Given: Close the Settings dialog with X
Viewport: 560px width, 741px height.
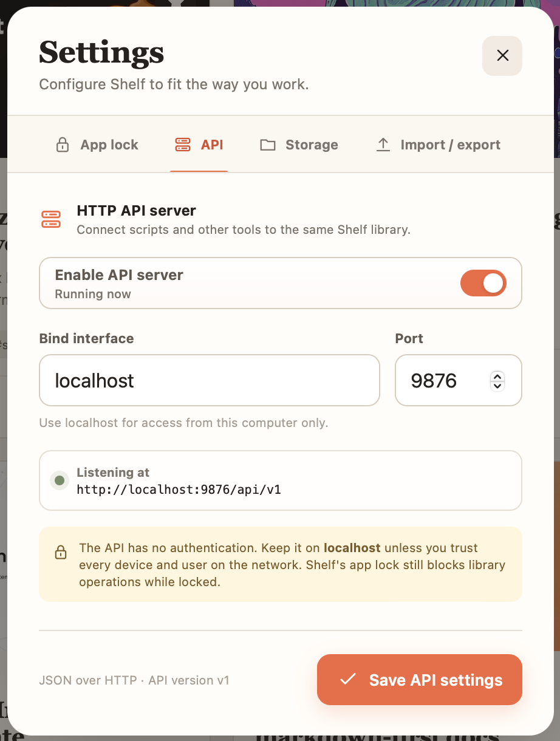Looking at the screenshot, I should [x=502, y=56].
